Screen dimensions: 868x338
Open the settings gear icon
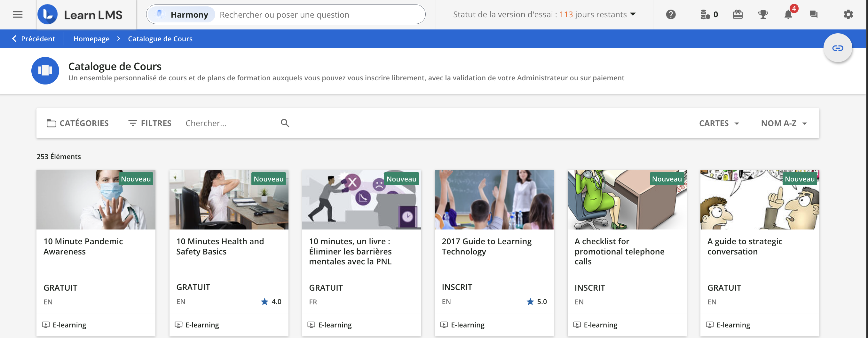(848, 14)
